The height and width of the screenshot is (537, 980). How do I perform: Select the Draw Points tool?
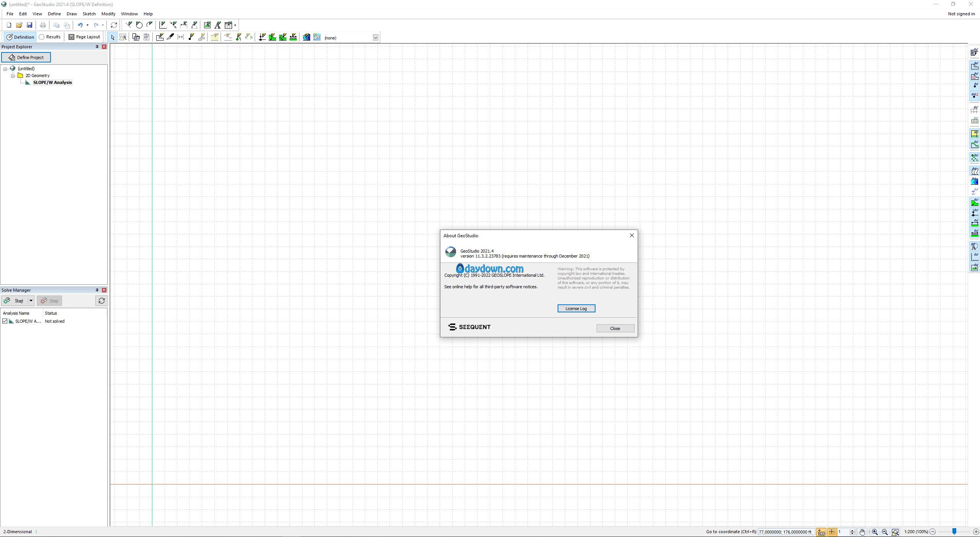191,37
